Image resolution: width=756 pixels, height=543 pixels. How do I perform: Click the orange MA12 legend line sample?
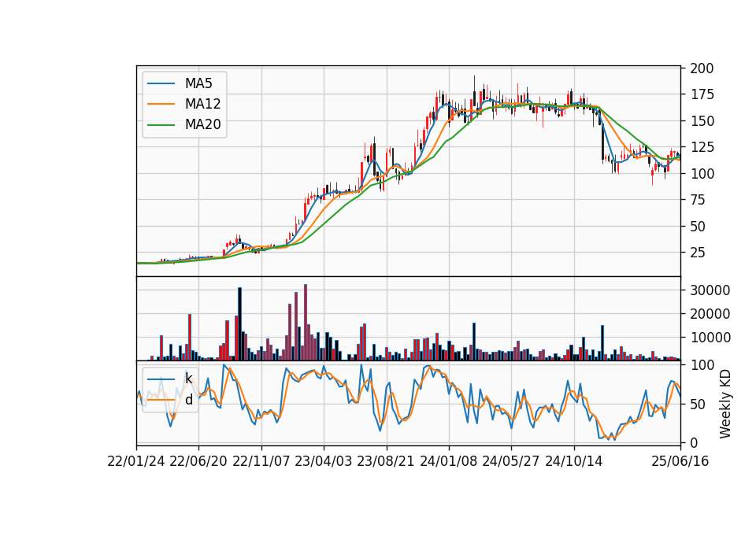click(161, 104)
